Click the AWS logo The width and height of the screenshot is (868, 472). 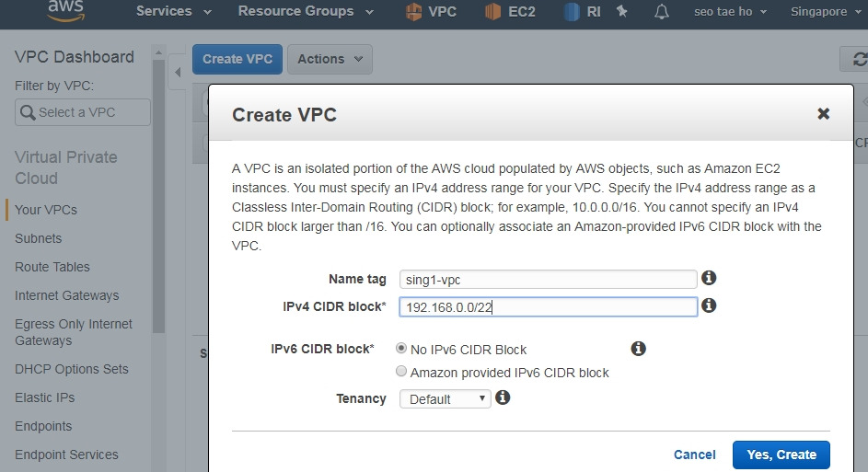[66, 10]
